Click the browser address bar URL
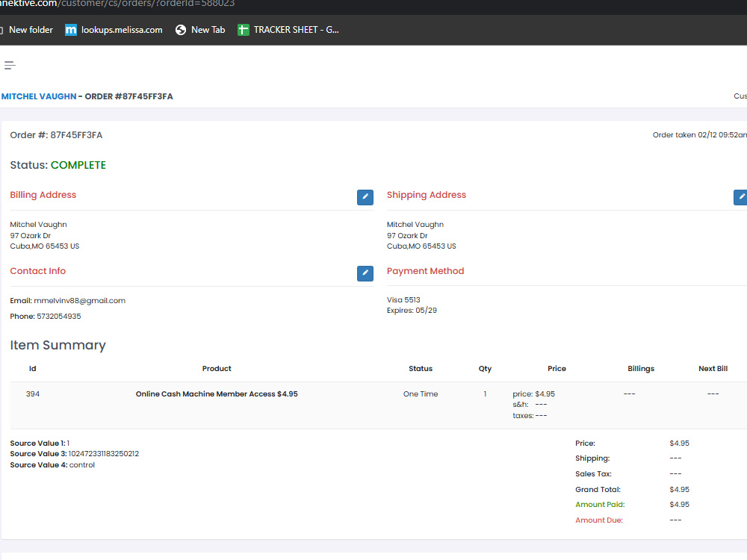Image resolution: width=747 pixels, height=560 pixels. (117, 4)
